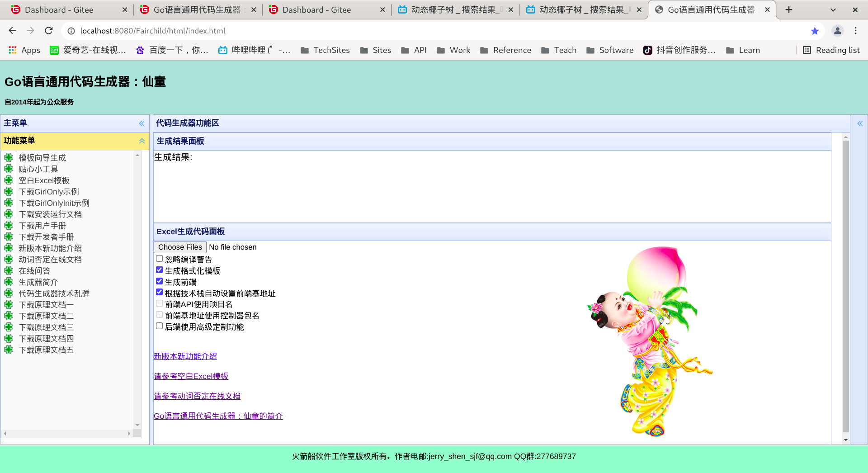Click the green plus icon beside 下载GirlOnlyInit示例
The image size is (868, 473).
(9, 203)
